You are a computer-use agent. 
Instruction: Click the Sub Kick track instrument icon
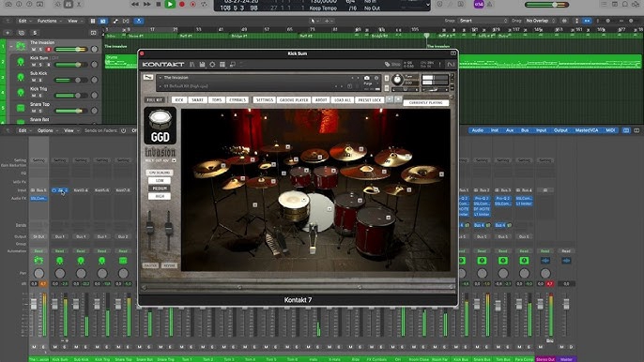coord(21,77)
